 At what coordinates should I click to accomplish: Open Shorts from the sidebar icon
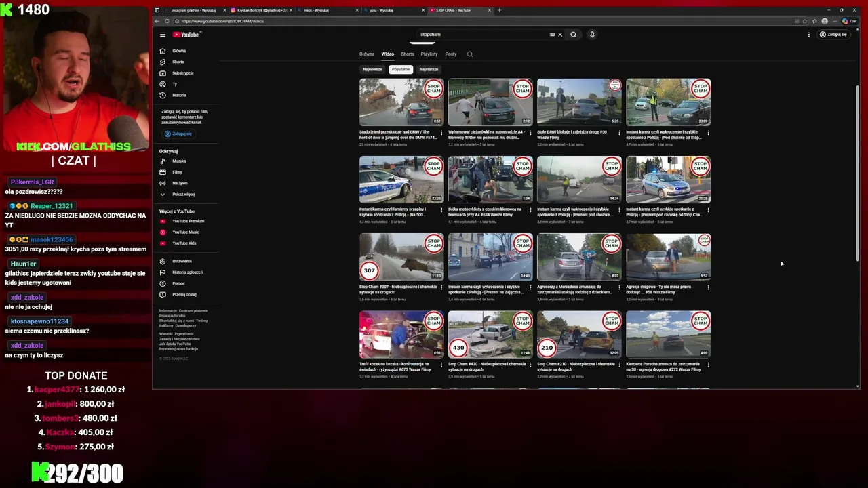(x=163, y=62)
